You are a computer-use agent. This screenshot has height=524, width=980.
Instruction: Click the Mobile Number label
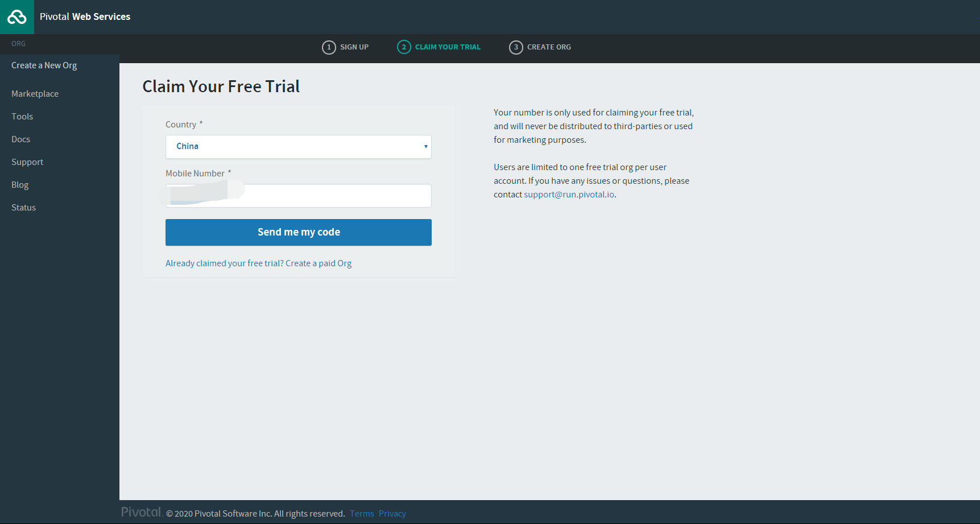pos(195,174)
